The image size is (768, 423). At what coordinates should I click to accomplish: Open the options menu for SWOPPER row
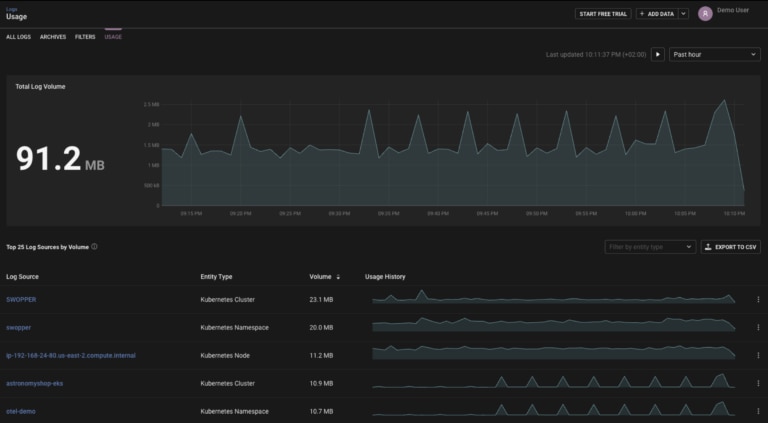coord(758,300)
